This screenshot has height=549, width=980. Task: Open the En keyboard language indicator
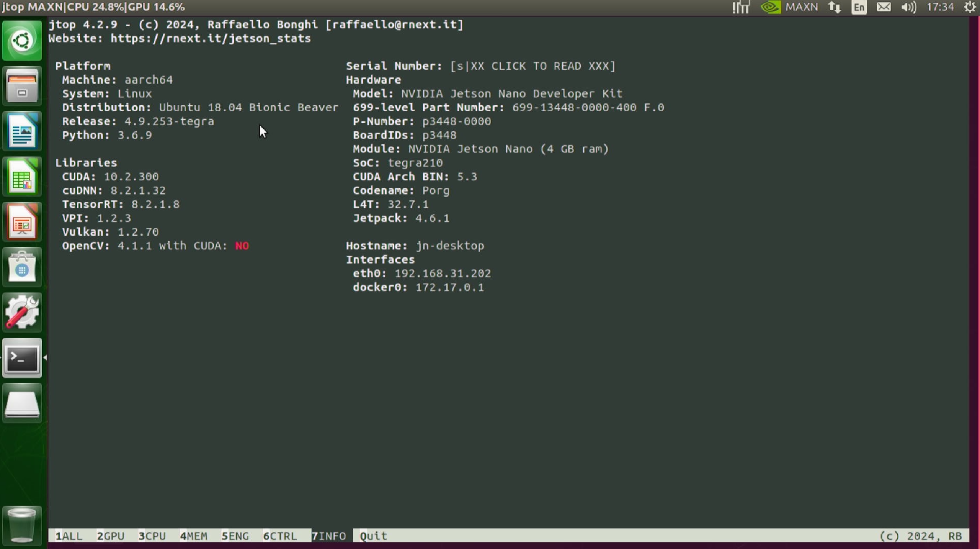[859, 7]
